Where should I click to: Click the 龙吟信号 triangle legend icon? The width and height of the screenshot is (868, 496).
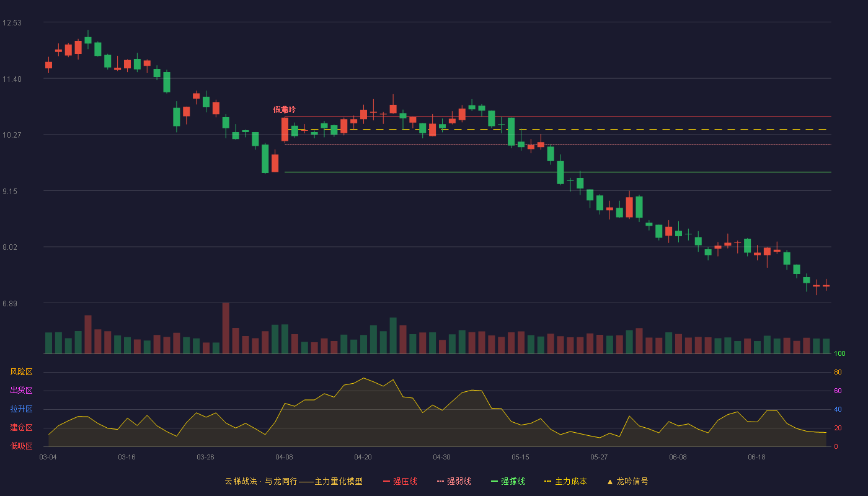tap(610, 482)
